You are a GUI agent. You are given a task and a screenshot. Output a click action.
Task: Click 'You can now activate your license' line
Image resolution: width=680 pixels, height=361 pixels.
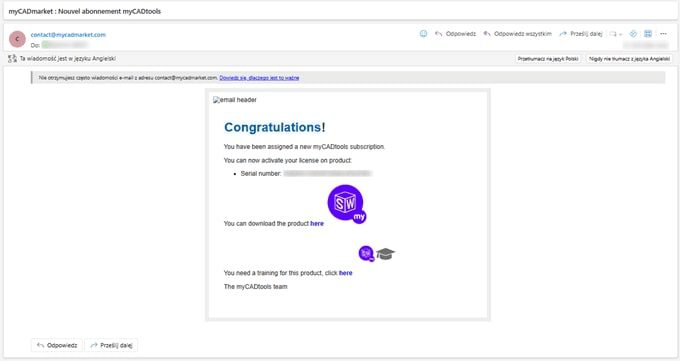coord(288,161)
